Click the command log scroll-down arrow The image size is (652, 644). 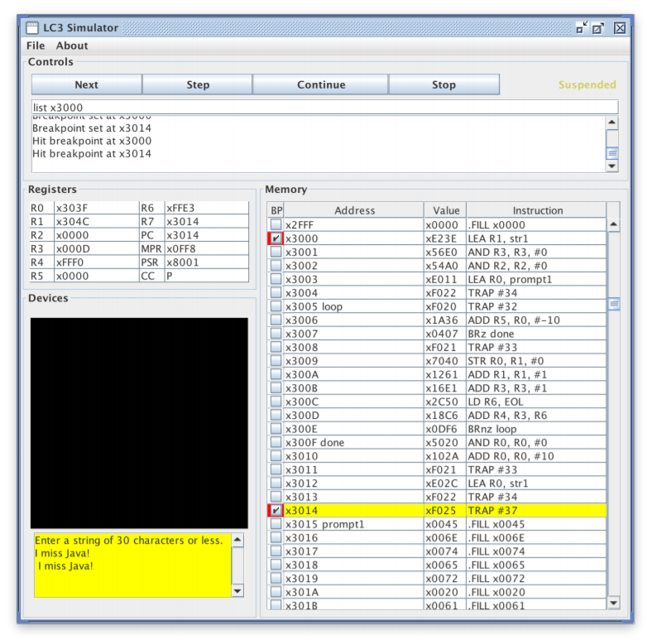coord(611,166)
